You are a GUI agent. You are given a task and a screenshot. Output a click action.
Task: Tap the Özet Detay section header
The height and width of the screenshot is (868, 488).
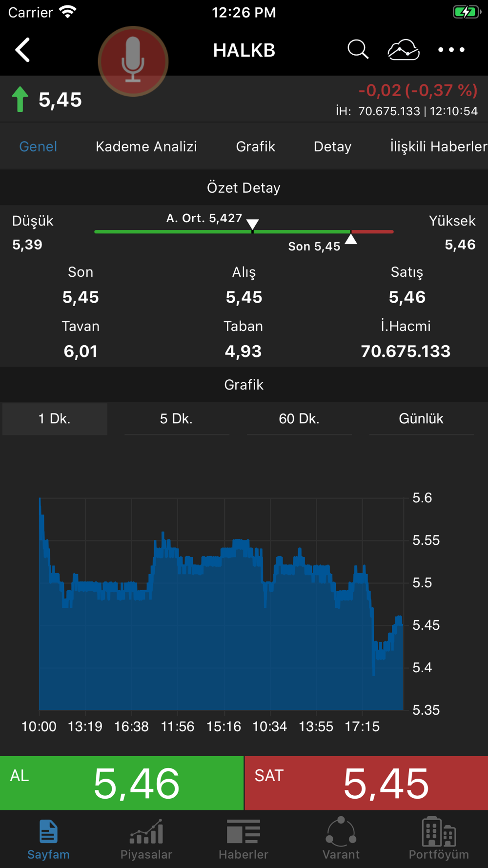(244, 187)
